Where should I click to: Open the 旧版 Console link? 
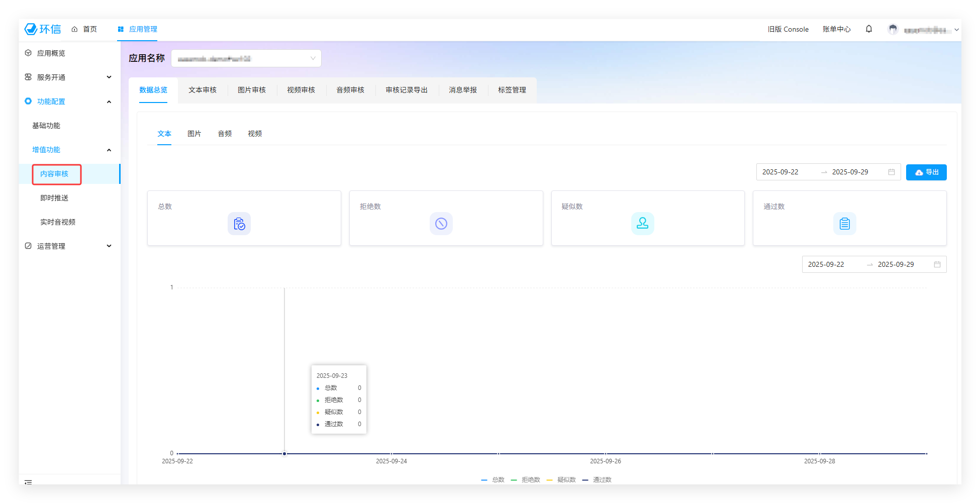(788, 29)
